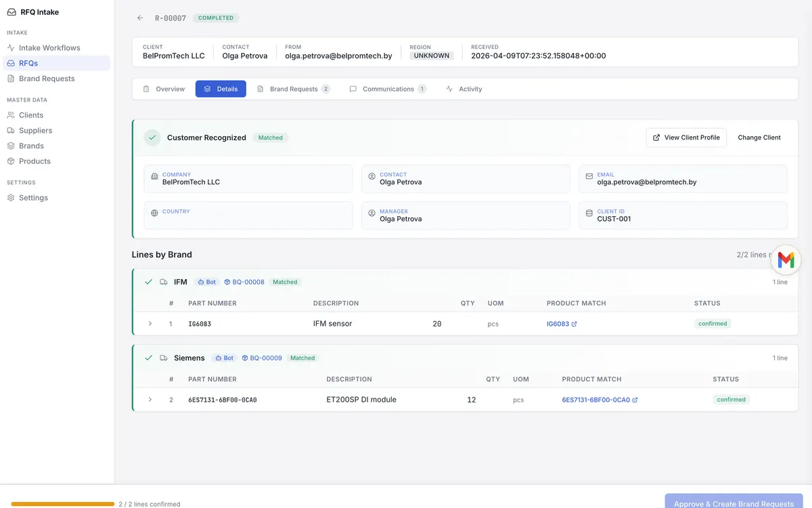This screenshot has width=812, height=508.
Task: Click the R-00007 request number
Action: [x=171, y=18]
